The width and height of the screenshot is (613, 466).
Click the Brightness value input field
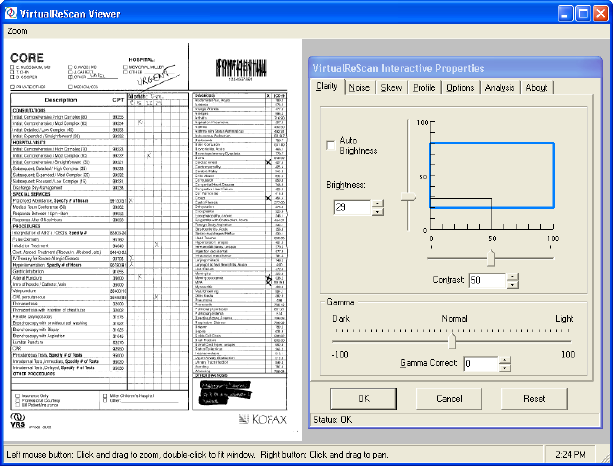pos(350,207)
